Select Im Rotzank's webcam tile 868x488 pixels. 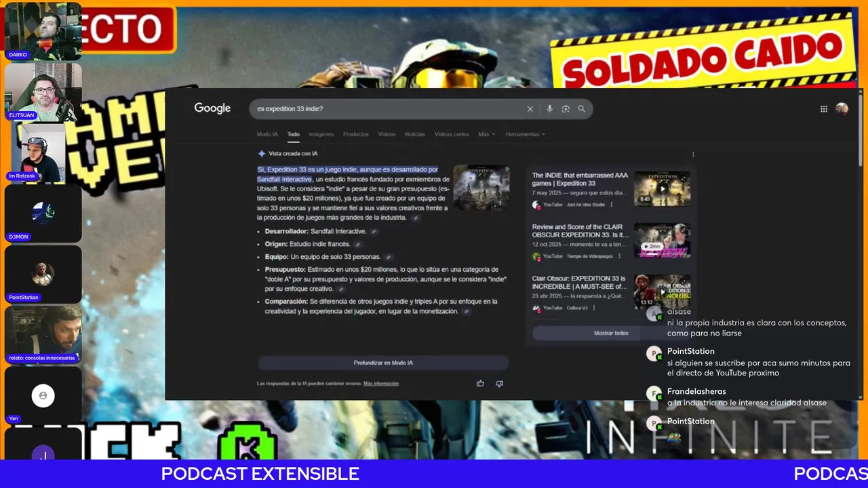click(43, 152)
